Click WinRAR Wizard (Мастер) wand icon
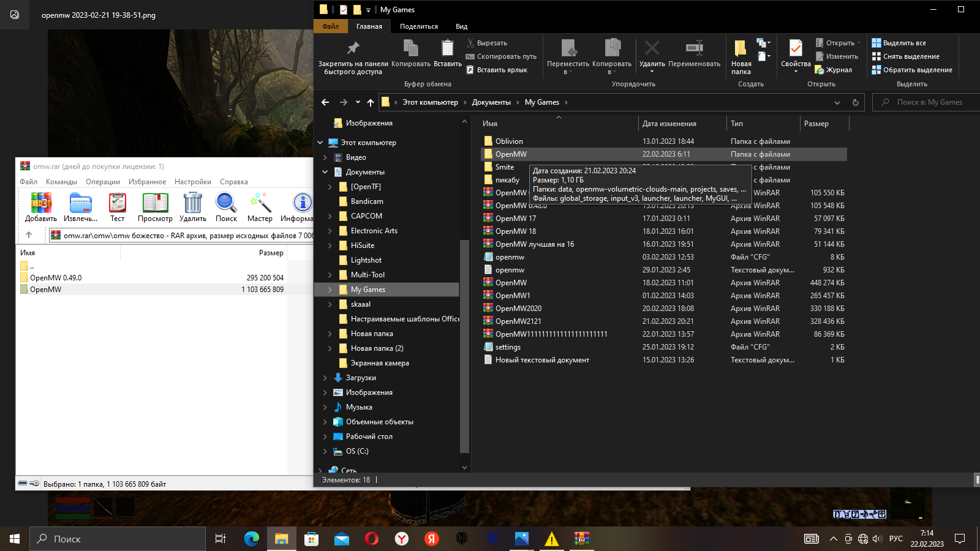 pos(260,207)
